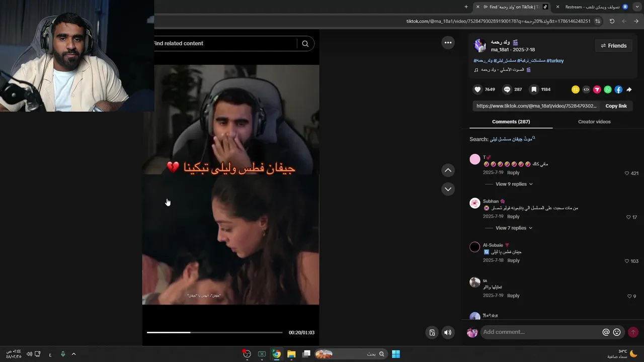Switch to the Creator videos tab

(594, 122)
